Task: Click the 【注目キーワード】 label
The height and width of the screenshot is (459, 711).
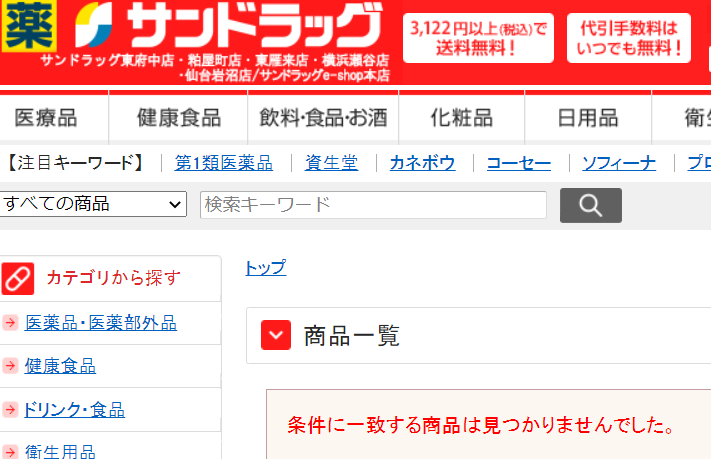Action: [x=76, y=163]
